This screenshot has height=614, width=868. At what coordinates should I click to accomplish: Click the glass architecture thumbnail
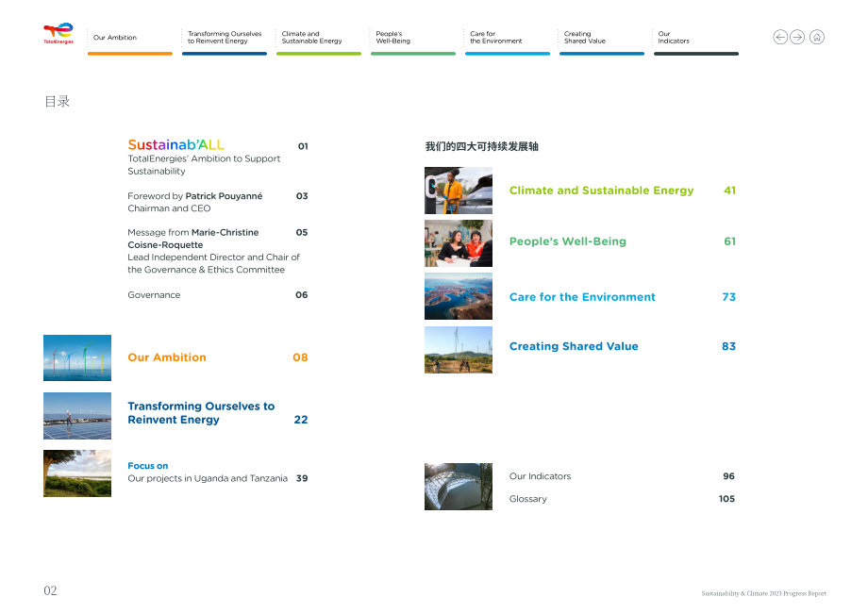pos(459,487)
